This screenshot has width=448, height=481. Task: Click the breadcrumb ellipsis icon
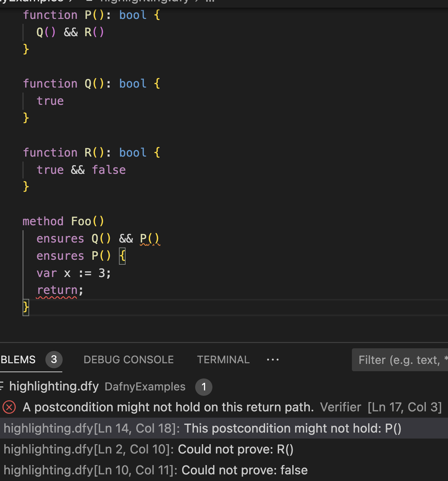pos(209,2)
